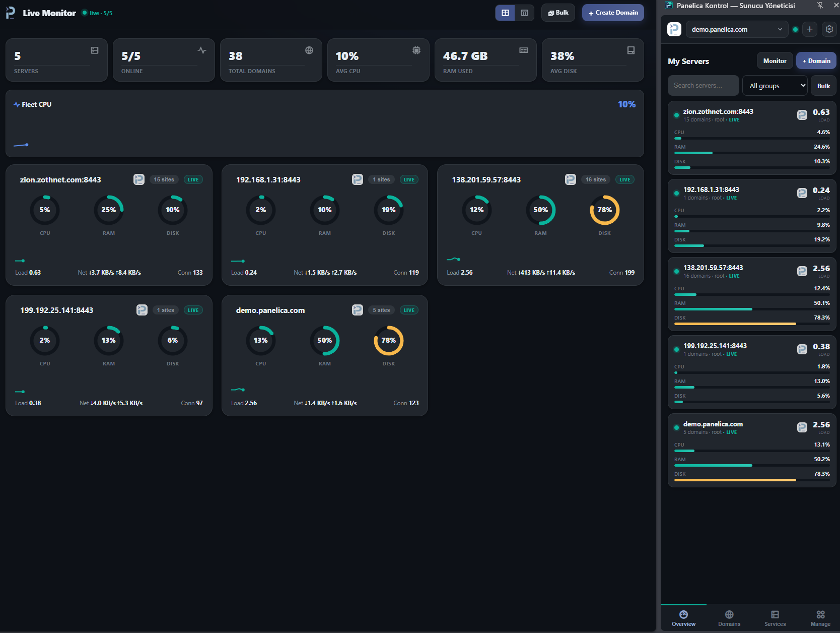The width and height of the screenshot is (840, 633).
Task: Click Panelica icon on 138.201.59.57 card
Action: point(571,179)
